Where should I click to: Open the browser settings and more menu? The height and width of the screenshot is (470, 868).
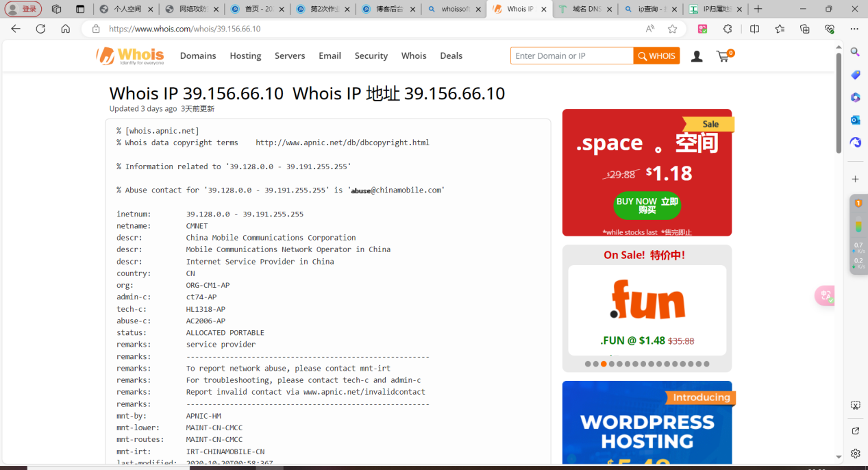point(854,29)
